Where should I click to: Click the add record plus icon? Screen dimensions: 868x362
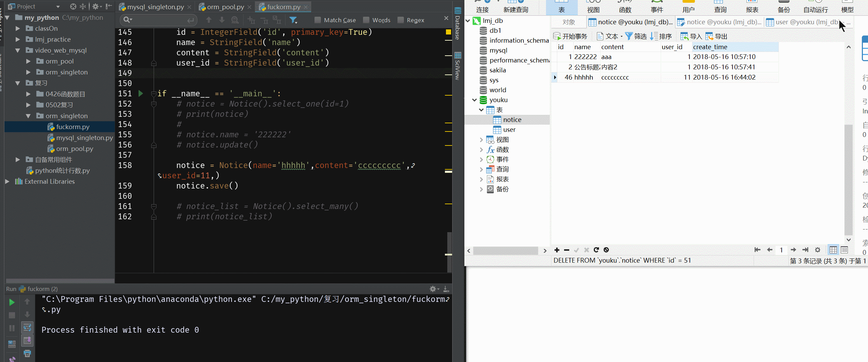(x=557, y=250)
